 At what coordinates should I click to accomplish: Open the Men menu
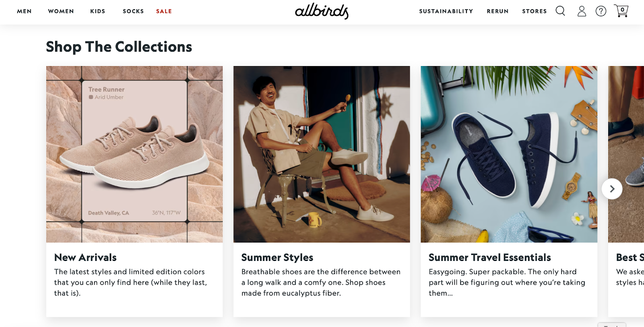coord(24,11)
